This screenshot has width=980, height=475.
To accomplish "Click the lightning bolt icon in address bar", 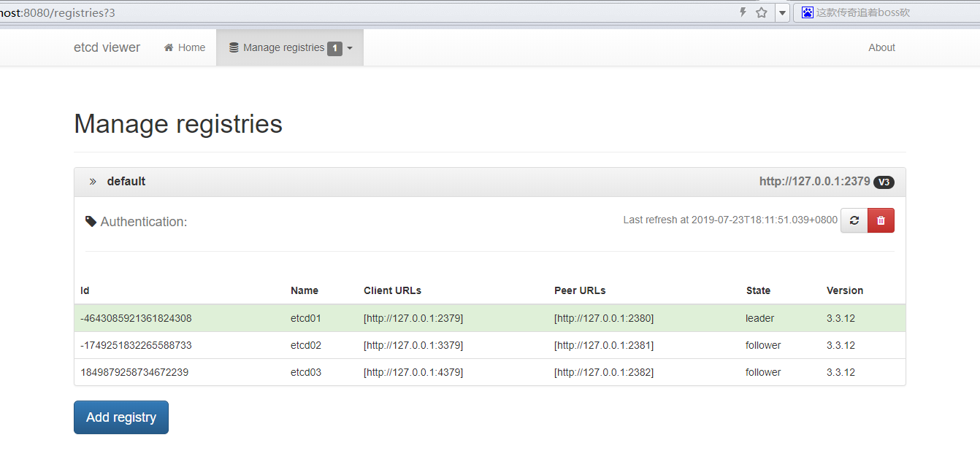I will 743,12.
